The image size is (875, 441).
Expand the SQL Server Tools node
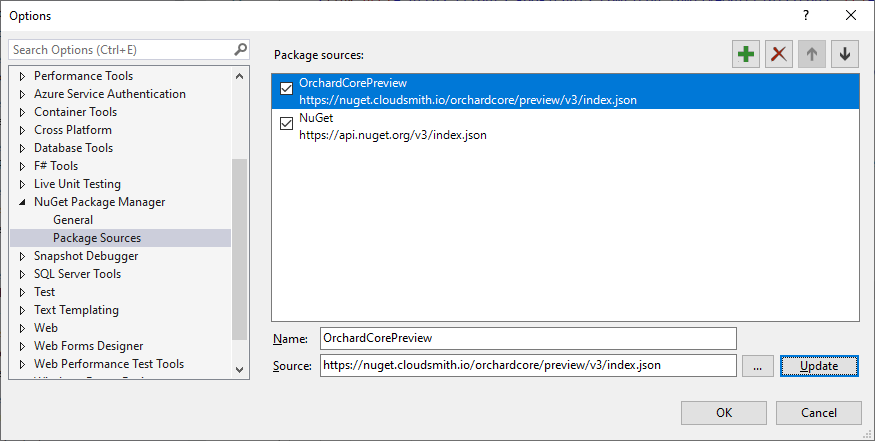(x=22, y=274)
